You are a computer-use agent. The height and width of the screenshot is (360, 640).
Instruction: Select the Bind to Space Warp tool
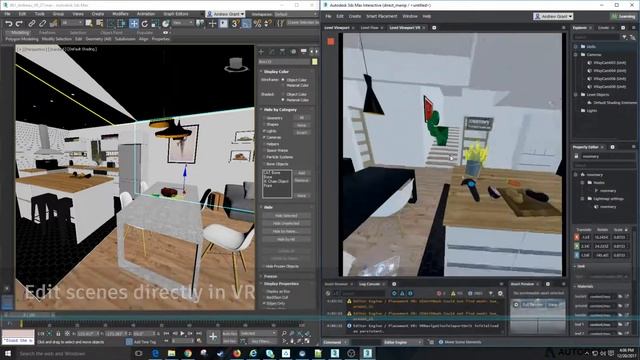click(x=53, y=24)
